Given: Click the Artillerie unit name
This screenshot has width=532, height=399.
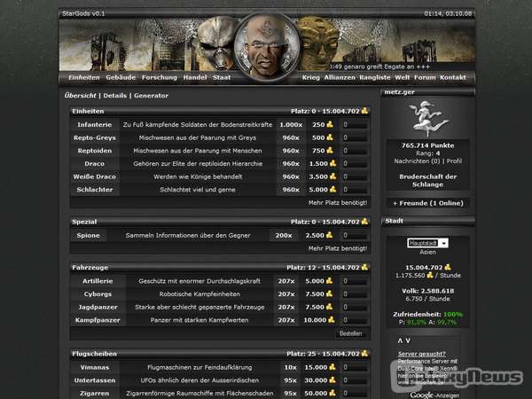Looking at the screenshot, I should (98, 281).
